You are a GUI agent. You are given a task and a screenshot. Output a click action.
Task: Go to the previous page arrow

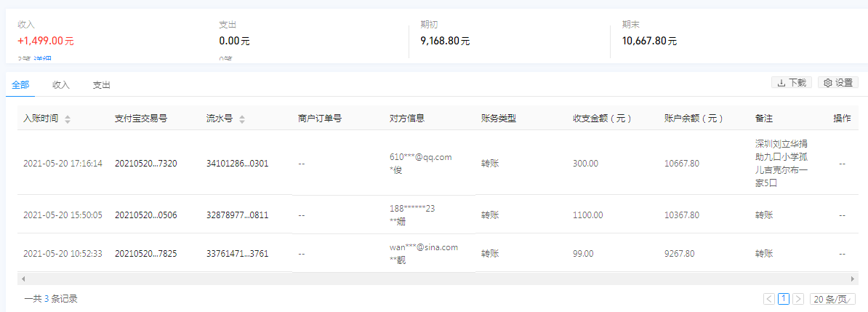coord(769,299)
